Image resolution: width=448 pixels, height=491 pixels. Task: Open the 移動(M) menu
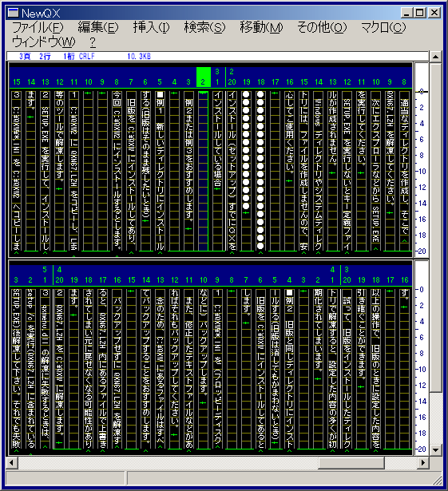[x=261, y=28]
